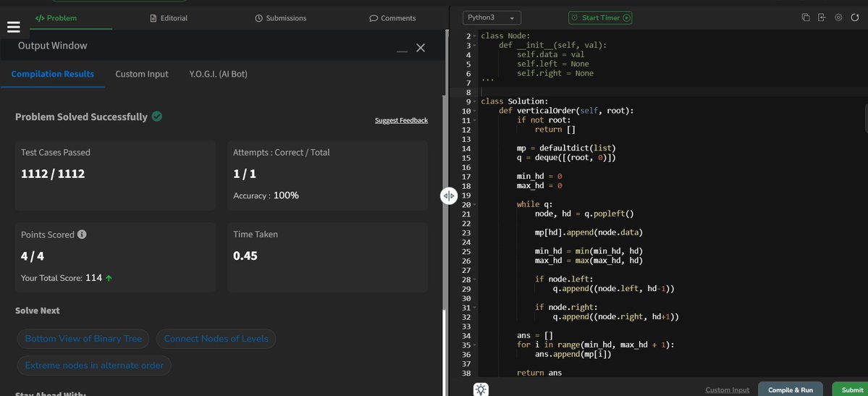
Task: Click the Suggest Feedback link
Action: point(401,120)
